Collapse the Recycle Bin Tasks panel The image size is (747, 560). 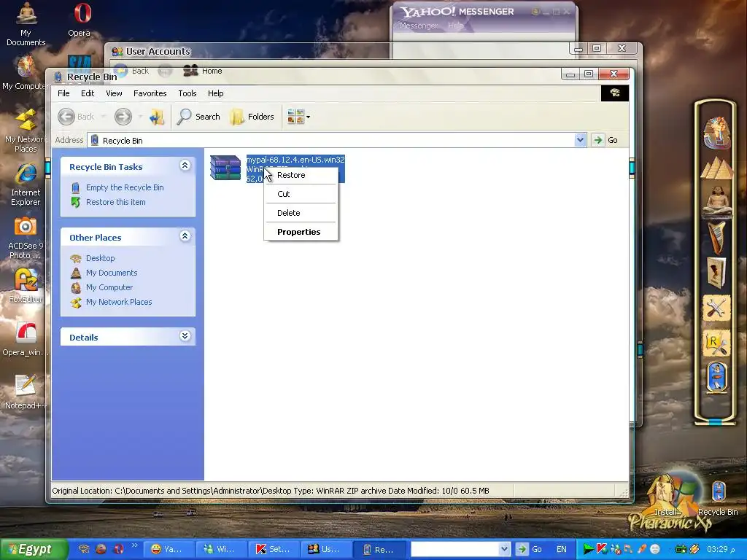[185, 166]
